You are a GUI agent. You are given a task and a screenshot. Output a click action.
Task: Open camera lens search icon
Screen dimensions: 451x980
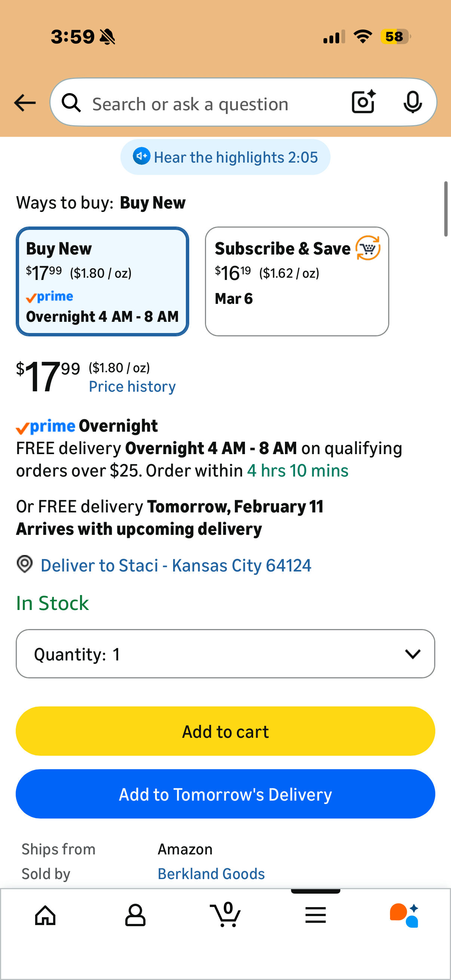point(363,102)
